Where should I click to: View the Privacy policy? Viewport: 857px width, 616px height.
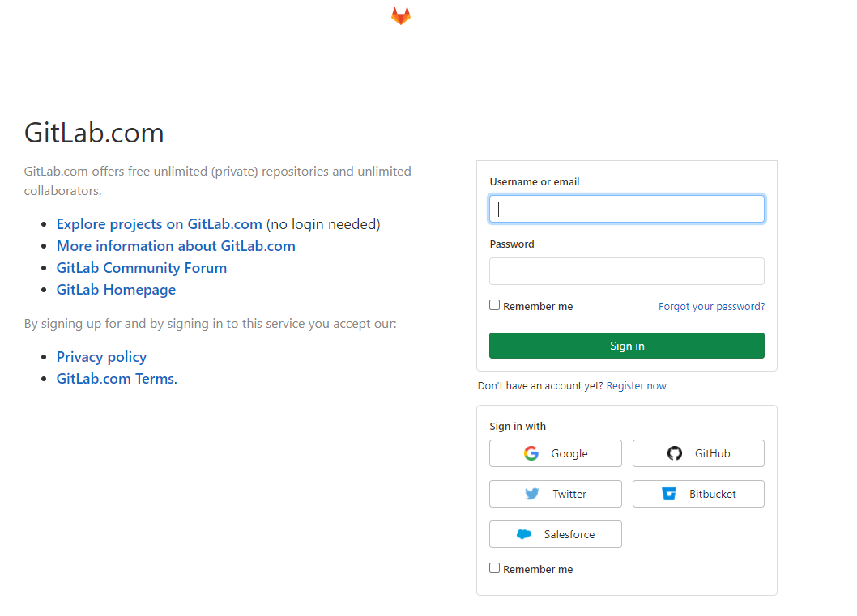[x=101, y=356]
